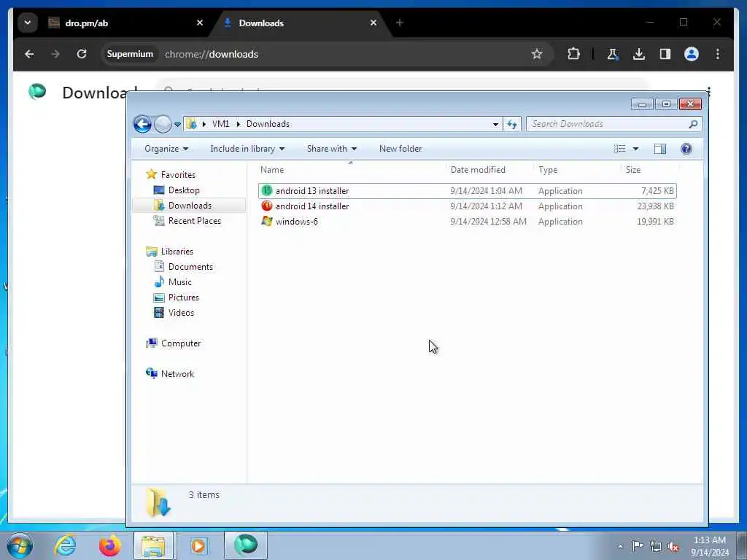The height and width of the screenshot is (560, 747).
Task: Open Videos library
Action: (x=181, y=312)
